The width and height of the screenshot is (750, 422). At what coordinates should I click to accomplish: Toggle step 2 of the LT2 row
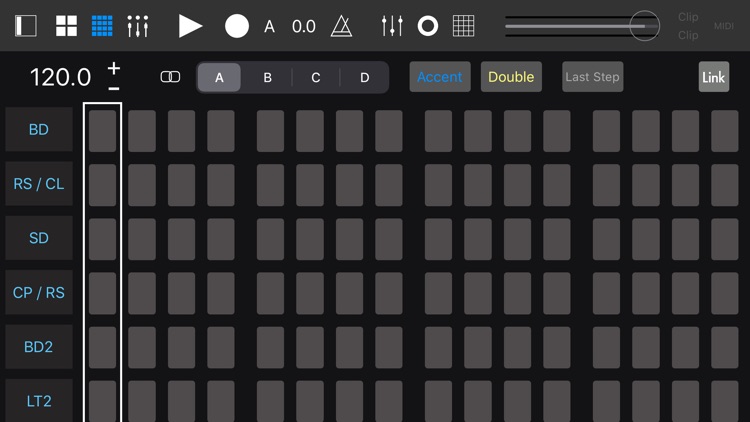coord(142,401)
